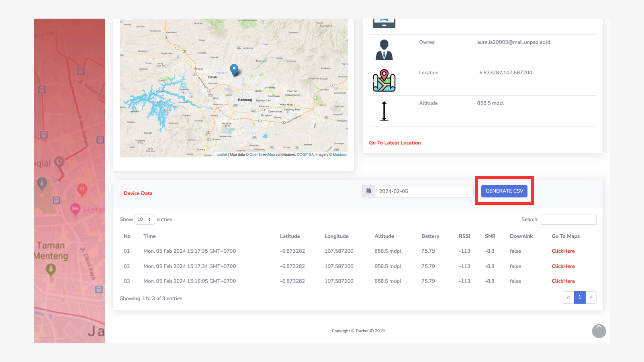Click the location map pin icon
644x362 pixels.
(384, 80)
